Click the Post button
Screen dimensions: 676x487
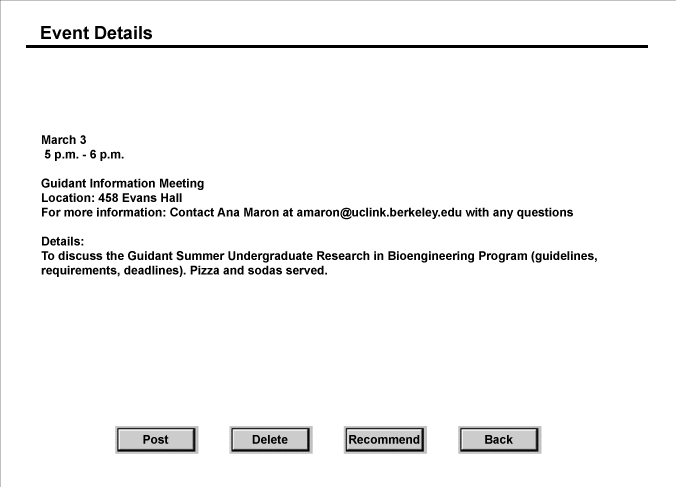pos(156,440)
